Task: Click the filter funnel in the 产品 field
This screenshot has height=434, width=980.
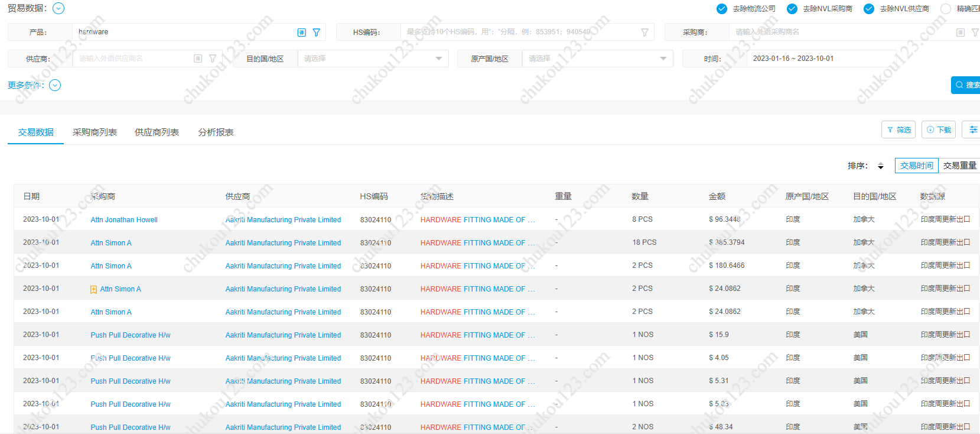Action: click(317, 33)
